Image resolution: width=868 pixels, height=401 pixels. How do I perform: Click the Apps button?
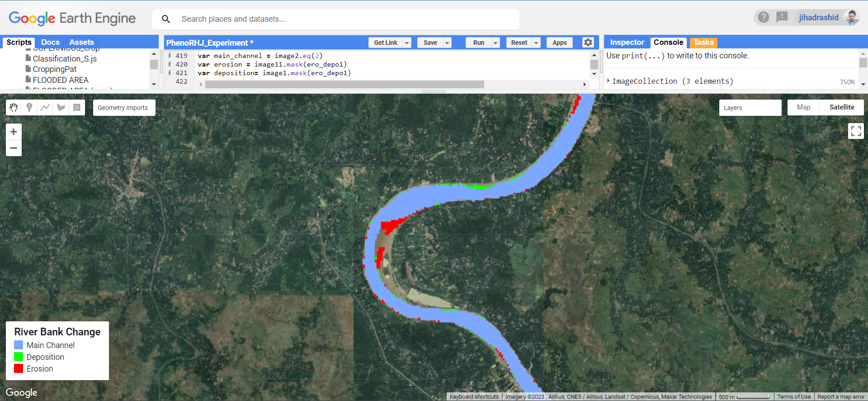(559, 43)
